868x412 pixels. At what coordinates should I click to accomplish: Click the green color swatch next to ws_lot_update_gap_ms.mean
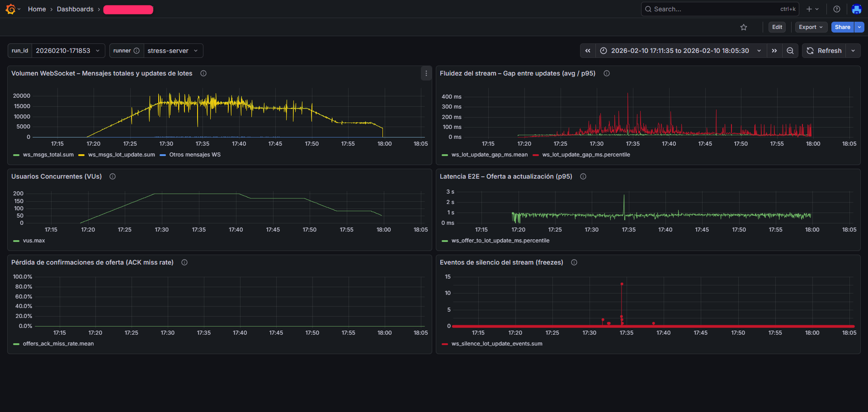(444, 154)
